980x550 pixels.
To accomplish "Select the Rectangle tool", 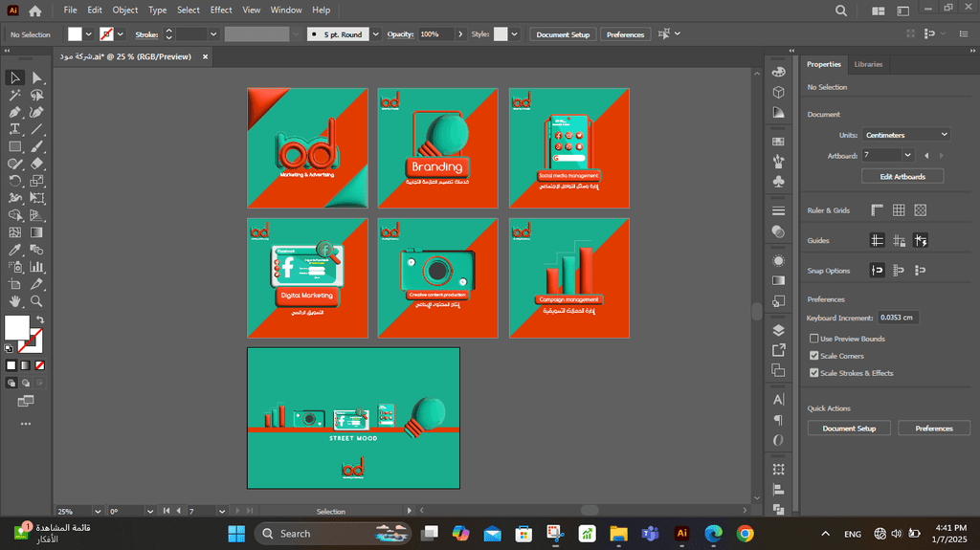I will coord(15,147).
